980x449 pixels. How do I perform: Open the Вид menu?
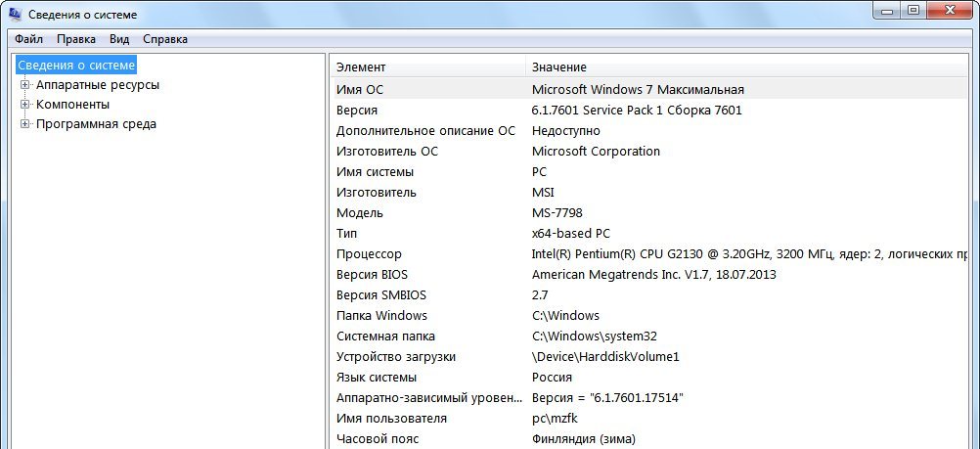(x=119, y=39)
